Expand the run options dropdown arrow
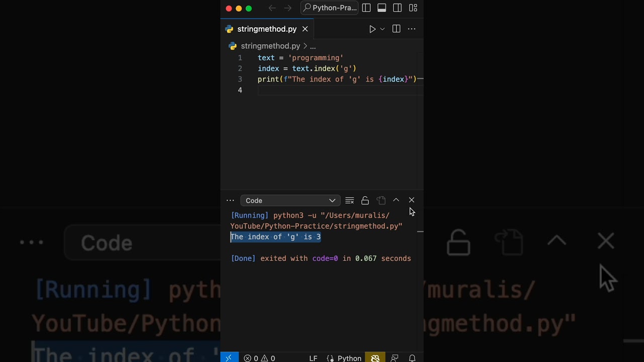Image resolution: width=644 pixels, height=362 pixels. [x=382, y=29]
